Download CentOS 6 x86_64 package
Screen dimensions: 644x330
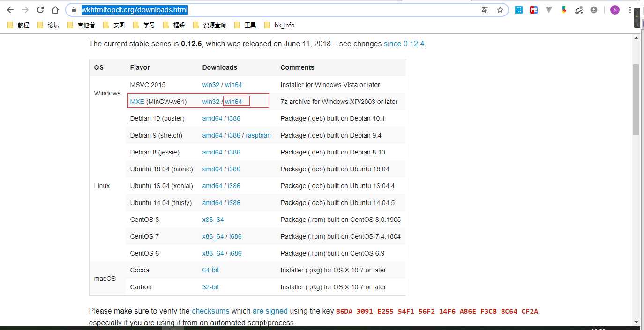pyautogui.click(x=213, y=253)
